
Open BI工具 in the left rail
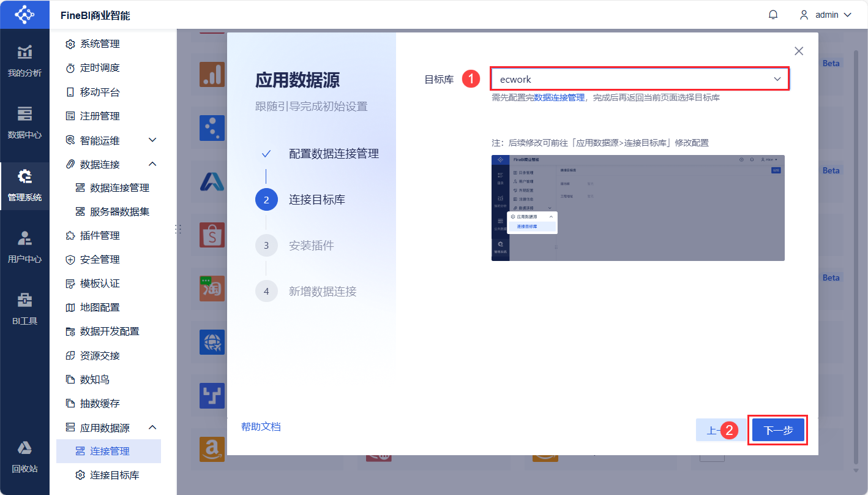point(24,309)
